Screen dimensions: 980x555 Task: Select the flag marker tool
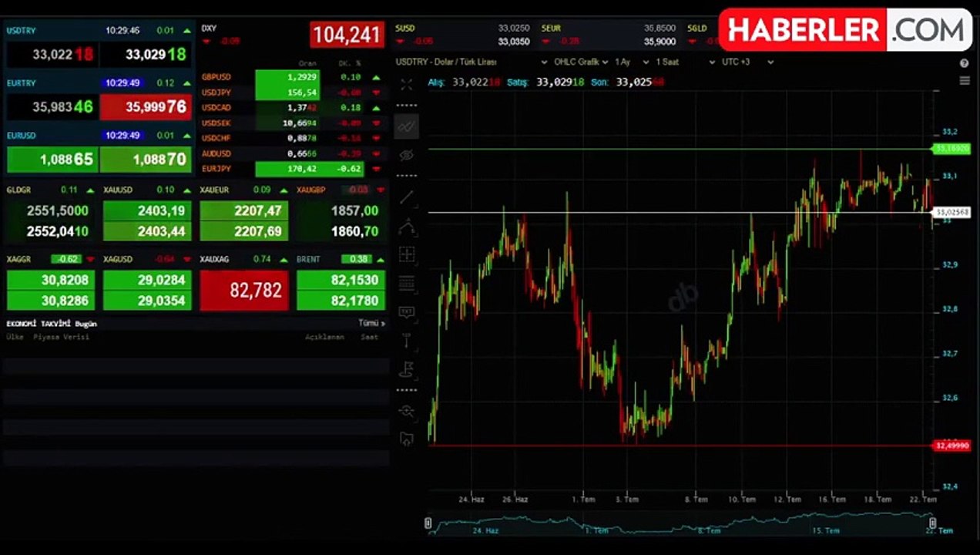(x=407, y=369)
